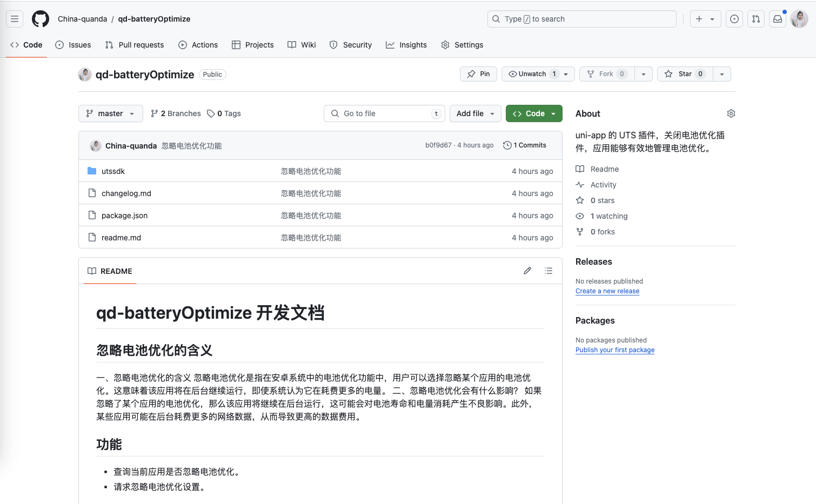
Task: Open the README outline icon
Action: (549, 271)
